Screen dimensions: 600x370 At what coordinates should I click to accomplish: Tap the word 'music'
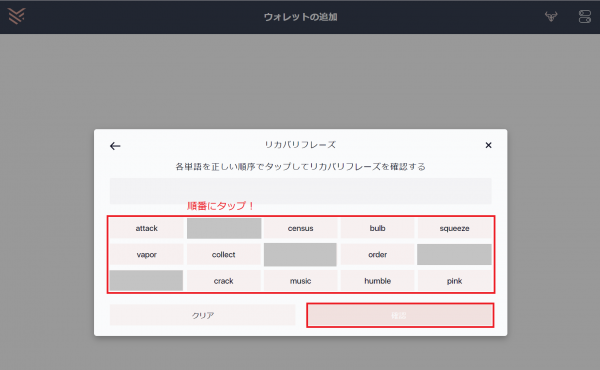tap(300, 281)
